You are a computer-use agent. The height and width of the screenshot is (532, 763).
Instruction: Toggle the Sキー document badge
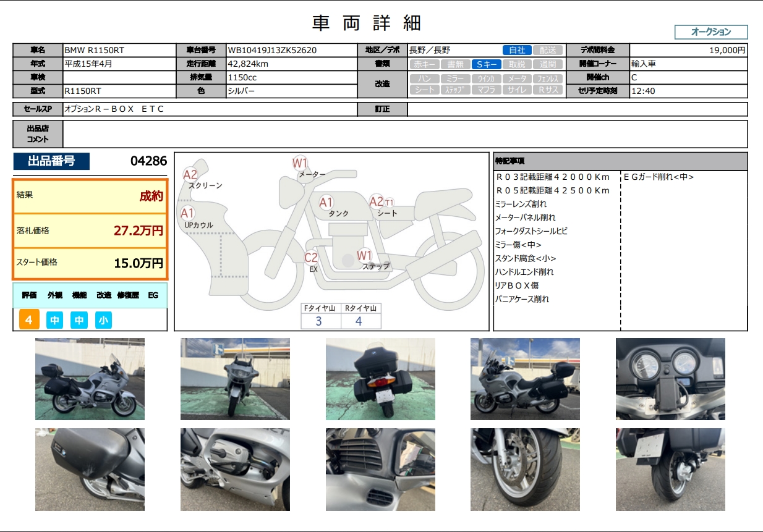[x=485, y=64]
